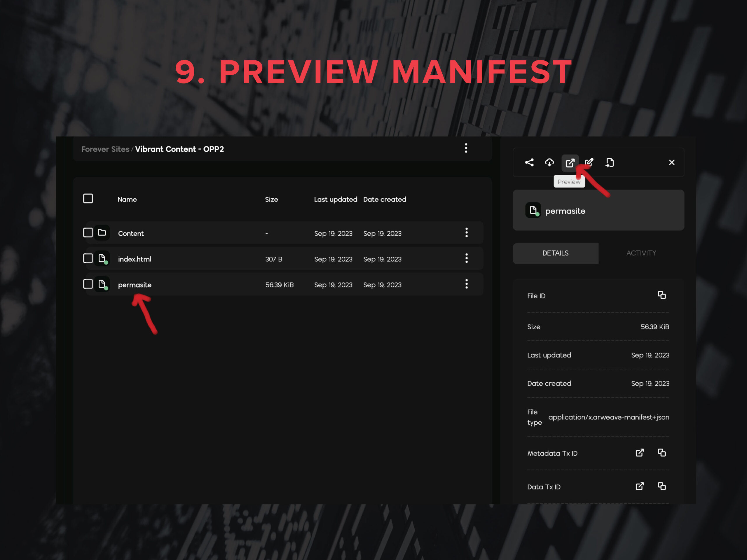Go to Forever Sites in breadcrumb
747x560 pixels.
[105, 149]
